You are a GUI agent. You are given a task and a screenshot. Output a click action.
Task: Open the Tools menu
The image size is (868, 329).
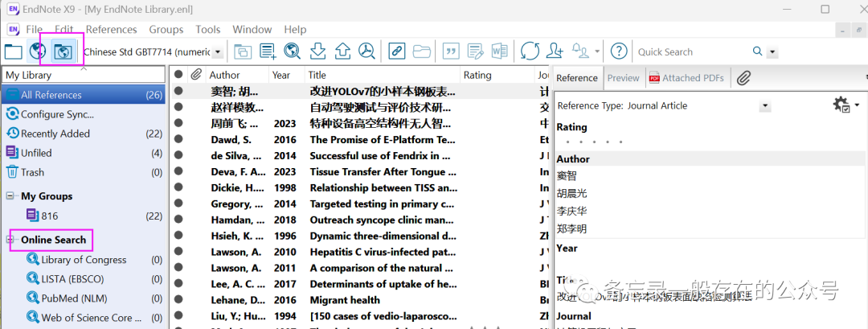click(207, 29)
